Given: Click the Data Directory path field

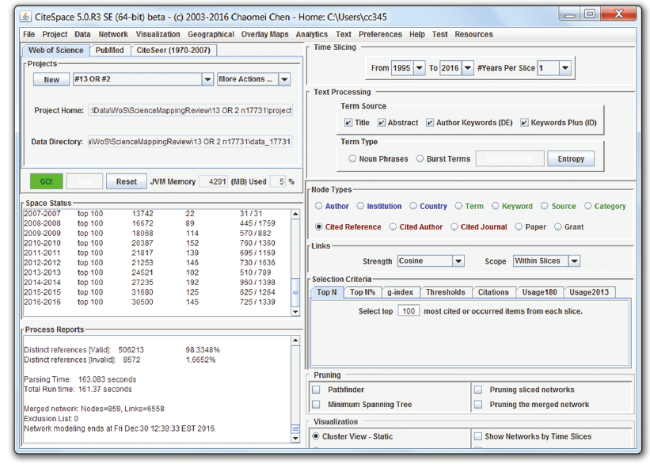Looking at the screenshot, I should click(x=190, y=142).
